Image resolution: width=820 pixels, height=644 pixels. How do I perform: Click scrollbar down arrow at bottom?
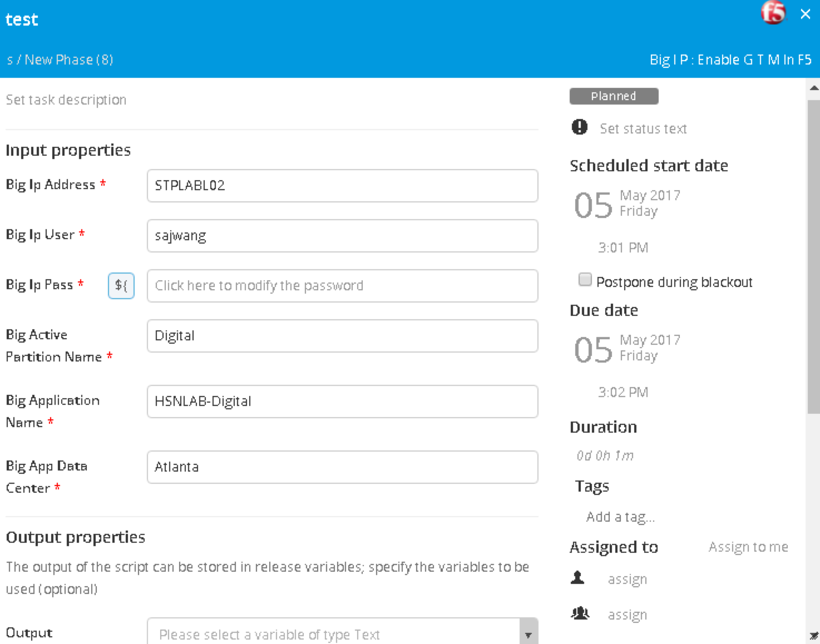[x=814, y=636]
